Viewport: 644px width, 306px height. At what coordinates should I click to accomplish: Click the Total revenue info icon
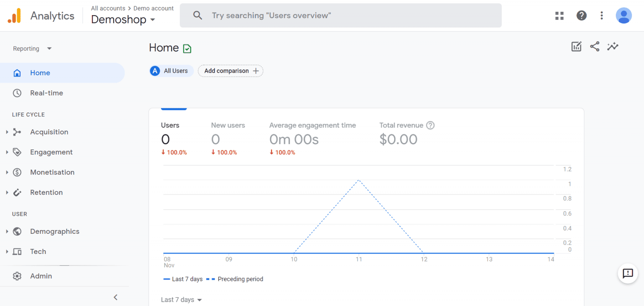point(430,125)
